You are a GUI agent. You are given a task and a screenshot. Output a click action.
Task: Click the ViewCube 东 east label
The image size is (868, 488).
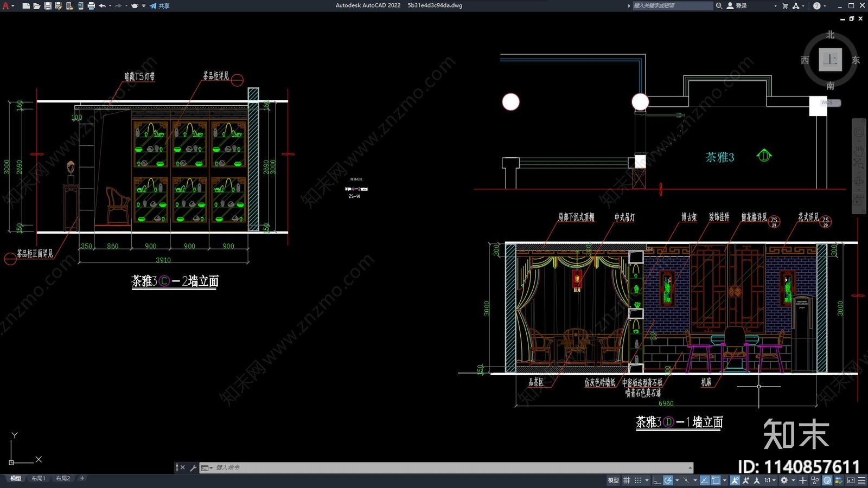tap(856, 60)
